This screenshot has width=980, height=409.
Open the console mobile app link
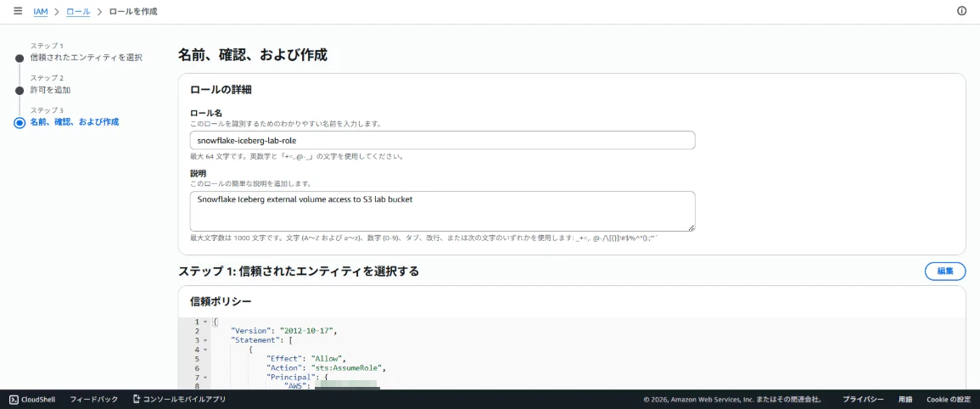pyautogui.click(x=179, y=399)
